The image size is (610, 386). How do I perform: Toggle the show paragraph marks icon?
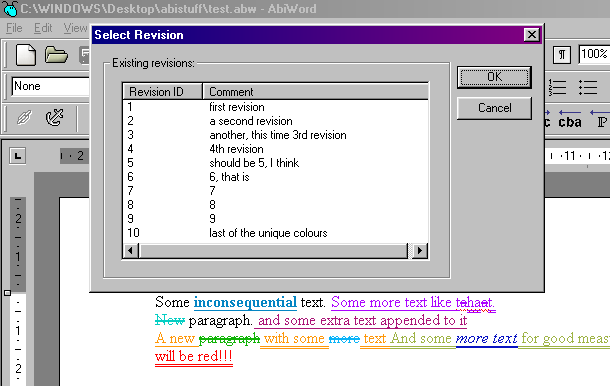point(562,55)
